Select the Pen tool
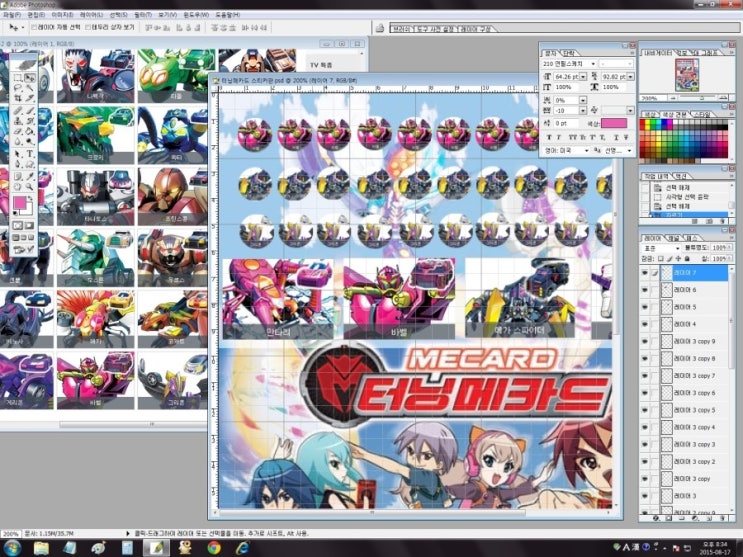This screenshot has height=557, width=743. pos(18,164)
